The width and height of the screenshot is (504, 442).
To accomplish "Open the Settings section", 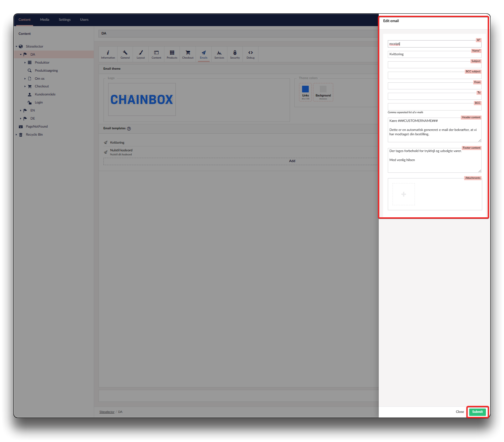I will 65,20.
